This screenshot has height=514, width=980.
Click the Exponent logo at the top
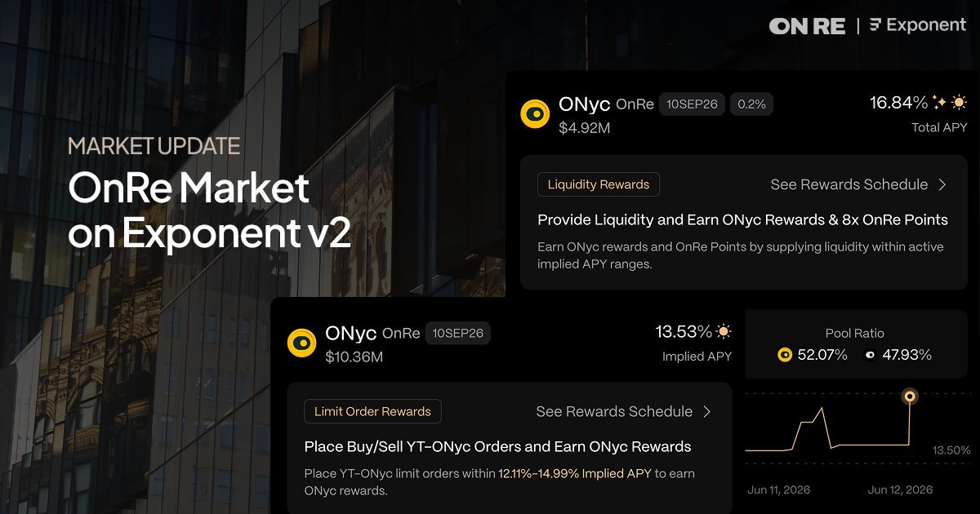point(918,25)
